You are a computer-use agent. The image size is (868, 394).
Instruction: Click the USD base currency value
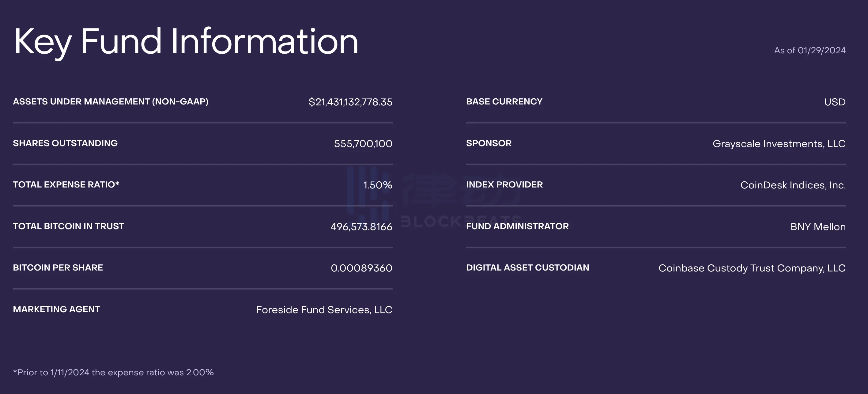(835, 102)
